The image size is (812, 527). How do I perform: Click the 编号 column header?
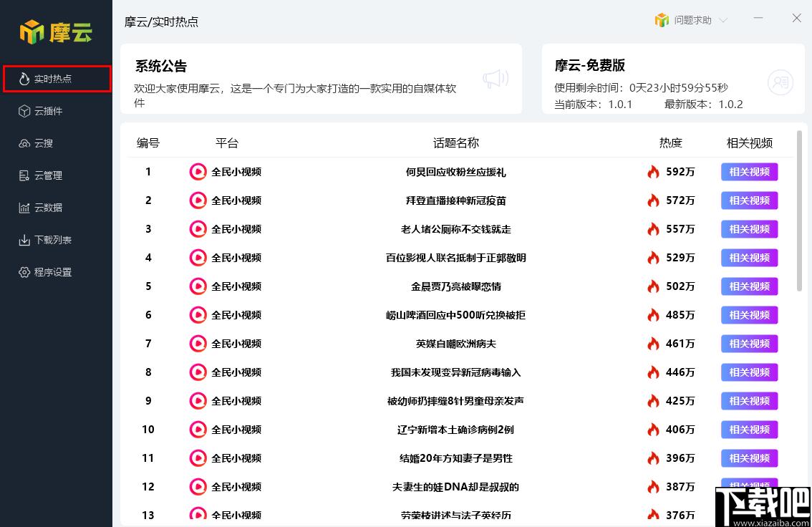(x=148, y=143)
